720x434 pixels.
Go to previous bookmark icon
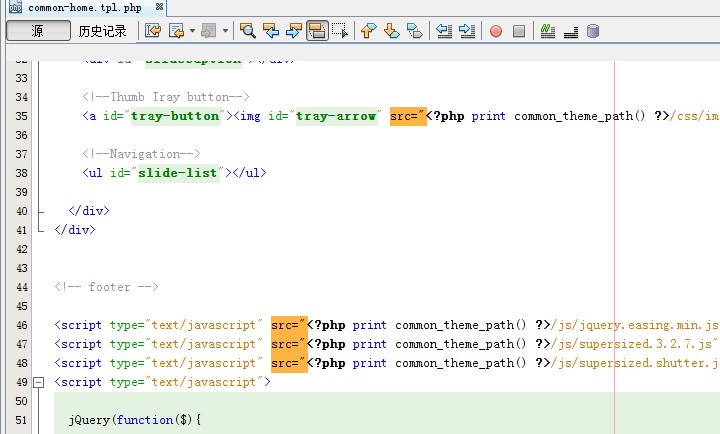[369, 31]
